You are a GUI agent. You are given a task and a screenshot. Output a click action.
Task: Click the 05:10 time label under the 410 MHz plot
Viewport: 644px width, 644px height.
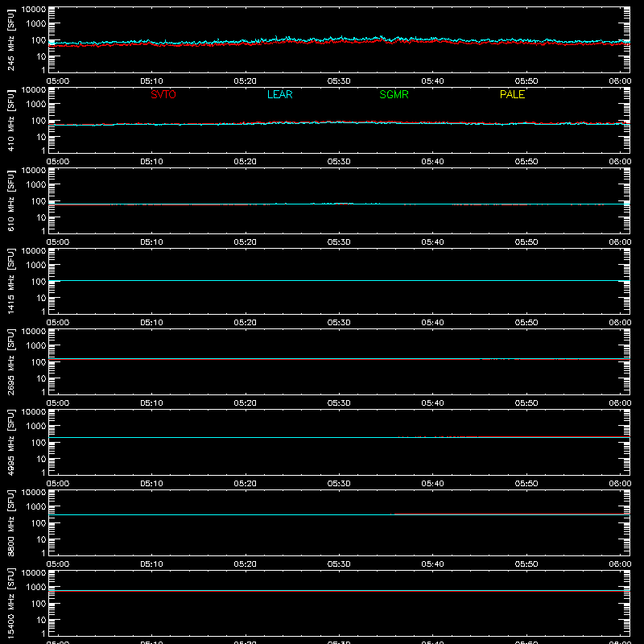pyautogui.click(x=151, y=162)
